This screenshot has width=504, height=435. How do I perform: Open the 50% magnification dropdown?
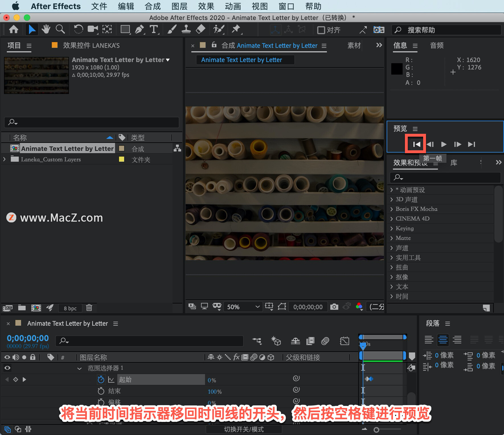point(243,307)
